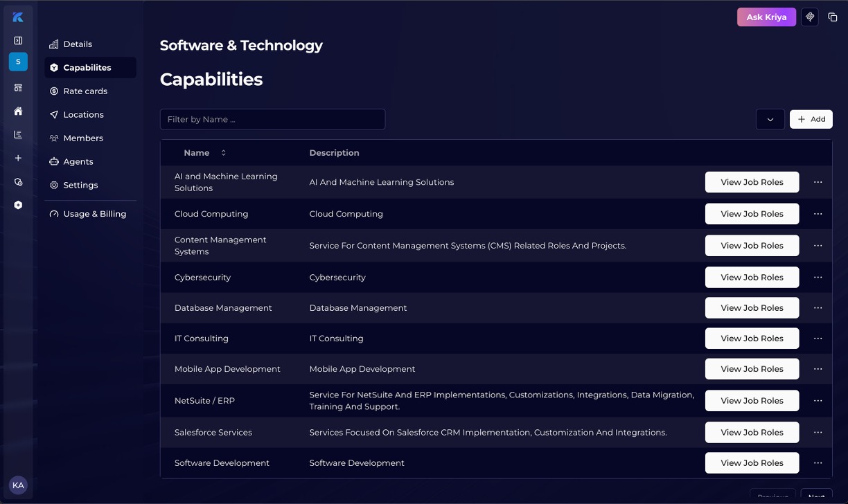Click the Add button above the table

click(x=811, y=119)
